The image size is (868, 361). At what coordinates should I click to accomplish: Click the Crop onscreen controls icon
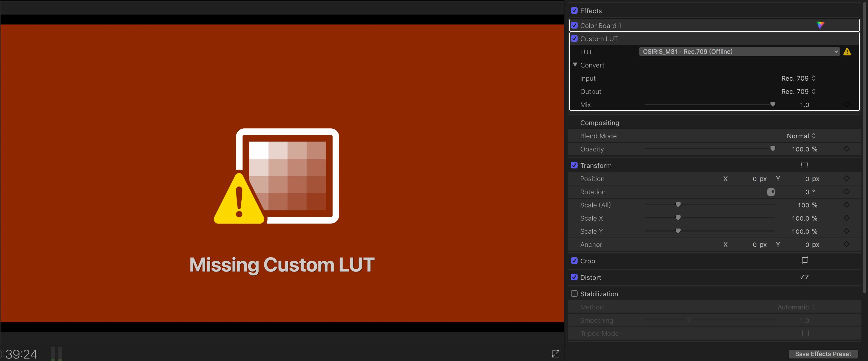[x=804, y=260]
